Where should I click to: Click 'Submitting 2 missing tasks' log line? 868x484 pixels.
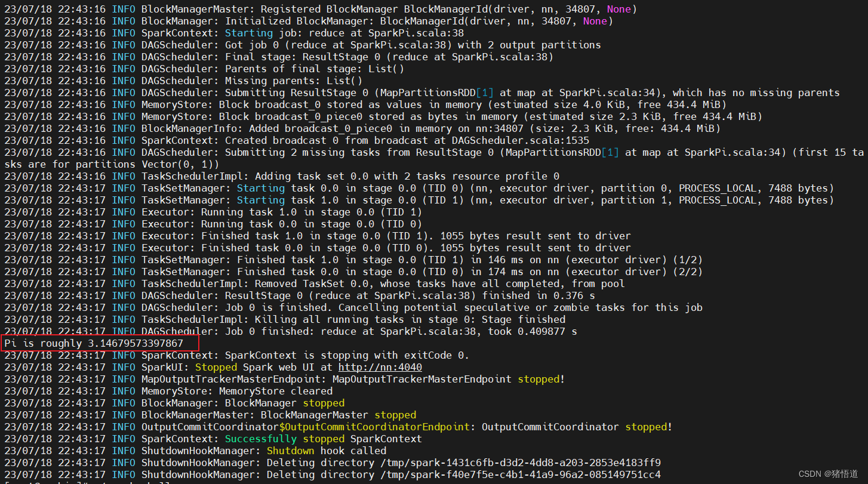click(434, 158)
